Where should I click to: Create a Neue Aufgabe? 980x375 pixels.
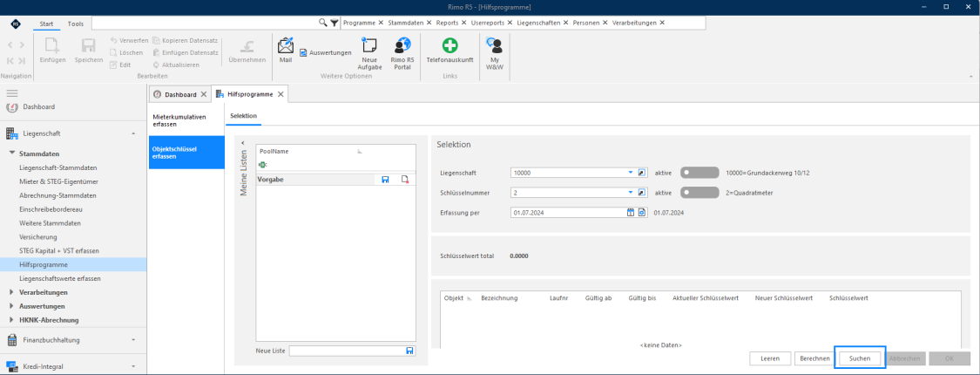369,53
